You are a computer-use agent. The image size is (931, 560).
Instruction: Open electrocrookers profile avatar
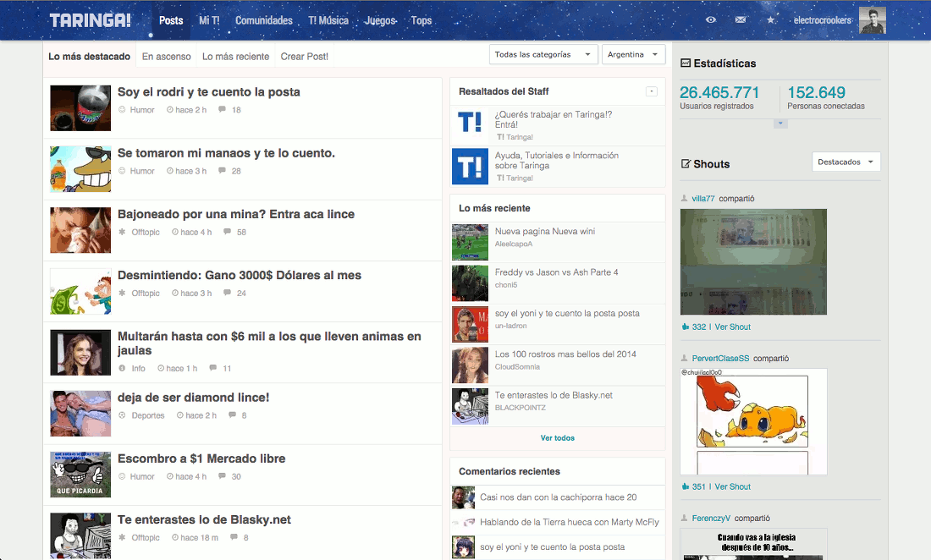873,20
